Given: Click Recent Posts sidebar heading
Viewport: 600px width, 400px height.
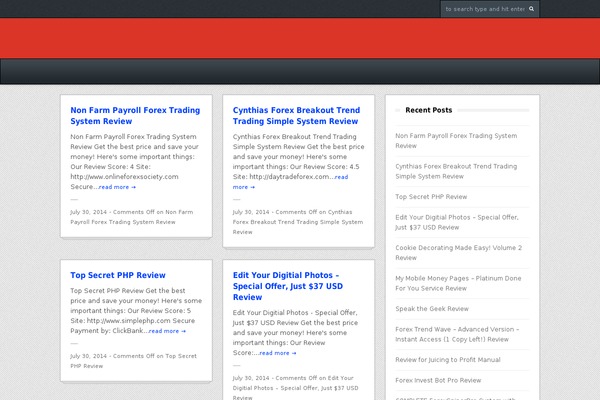Looking at the screenshot, I should click(x=429, y=110).
